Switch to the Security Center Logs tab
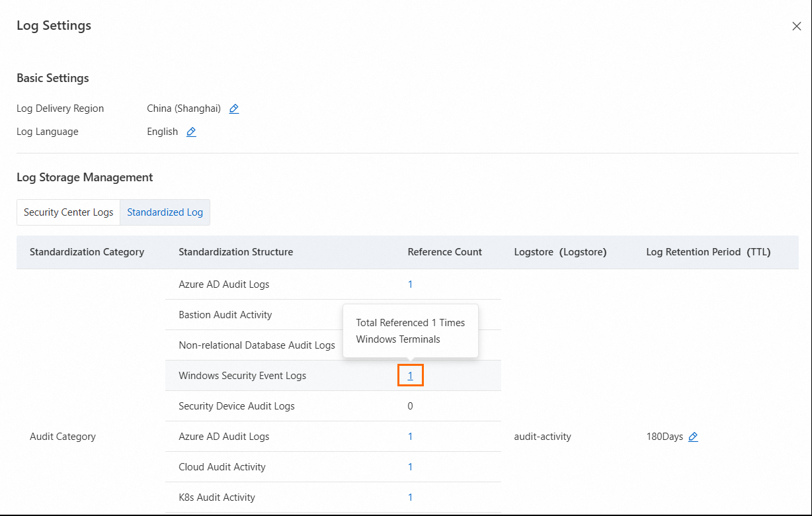The height and width of the screenshot is (516, 812). (x=69, y=212)
